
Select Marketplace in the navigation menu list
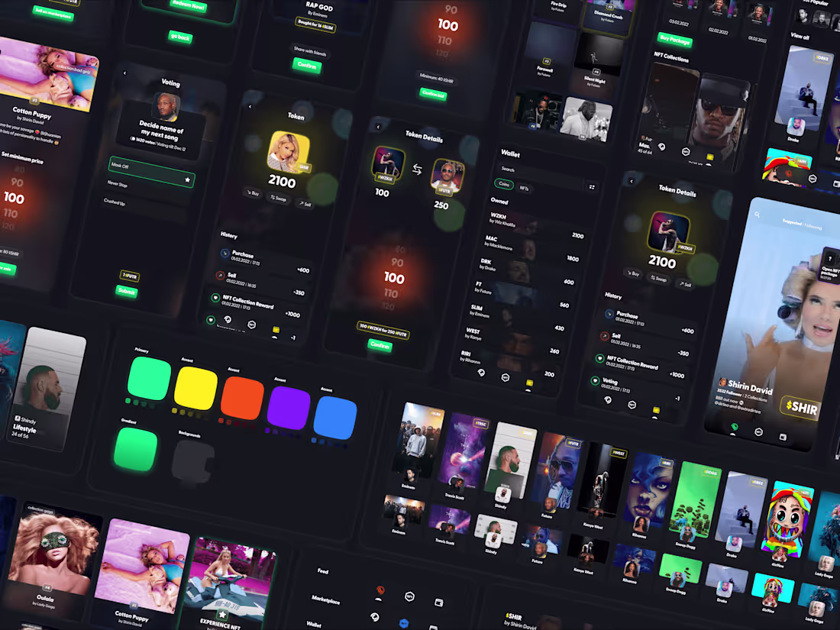[325, 600]
